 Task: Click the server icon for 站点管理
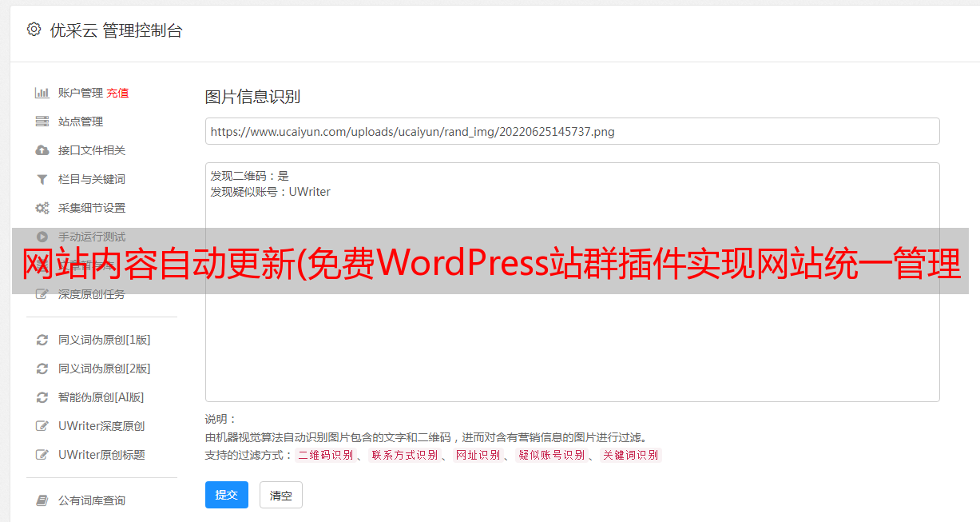42,122
